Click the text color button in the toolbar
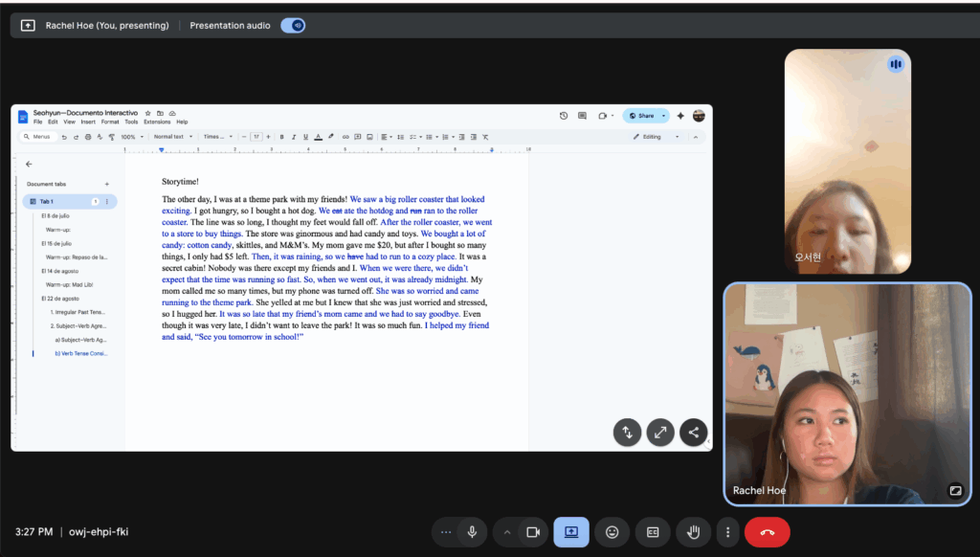The width and height of the screenshot is (980, 557). 317,137
